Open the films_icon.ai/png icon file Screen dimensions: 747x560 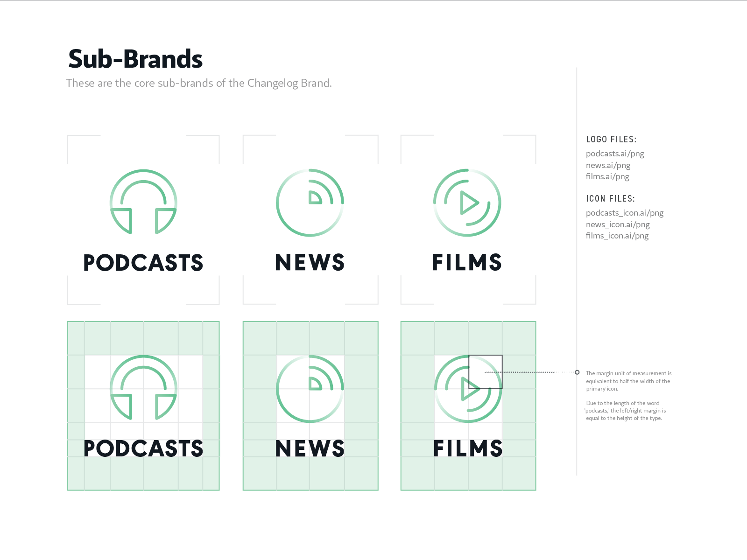click(617, 236)
